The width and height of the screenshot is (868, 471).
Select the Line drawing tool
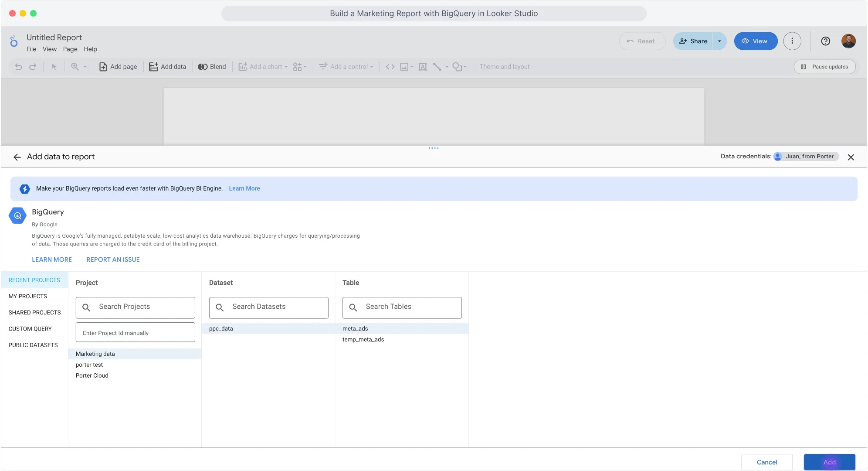click(438, 66)
